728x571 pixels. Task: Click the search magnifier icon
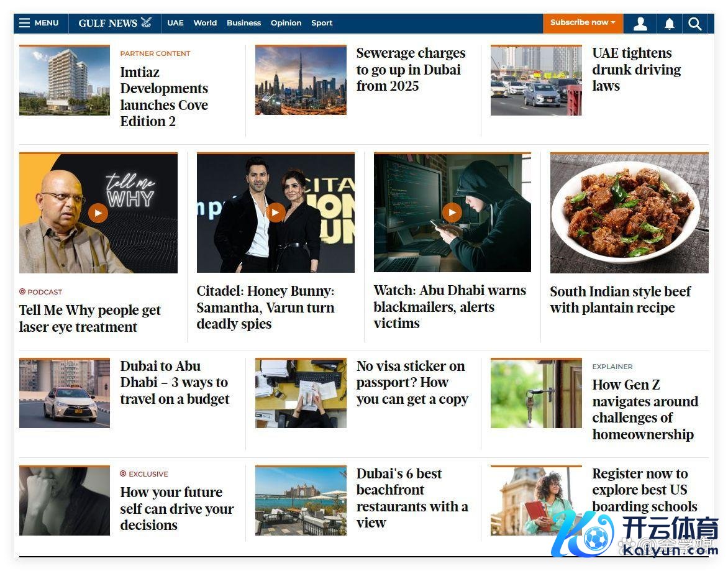point(694,24)
